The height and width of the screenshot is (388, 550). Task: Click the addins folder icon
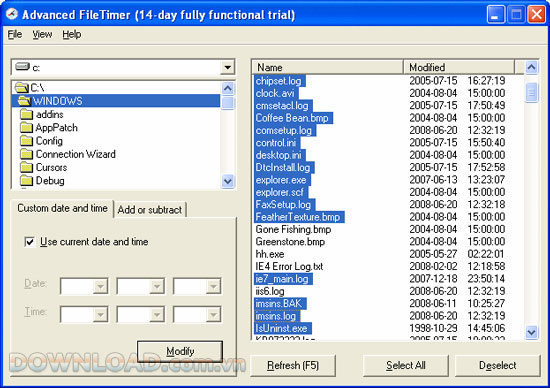point(27,114)
